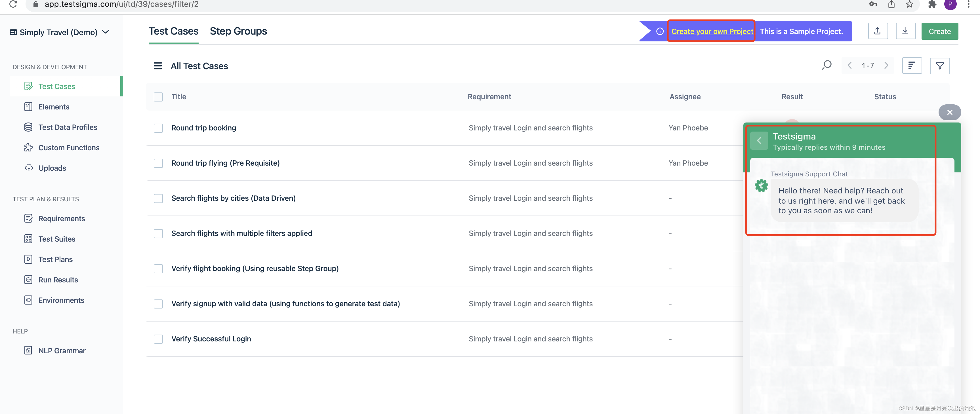Check the Round trip booking checkbox
The image size is (980, 414).
click(158, 128)
